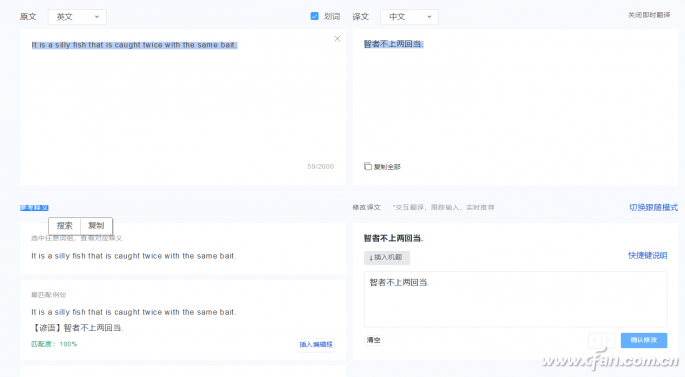Click the bold 智者不上两回当 under 修改译文
Screen dimensions: 685x377
[394, 239]
